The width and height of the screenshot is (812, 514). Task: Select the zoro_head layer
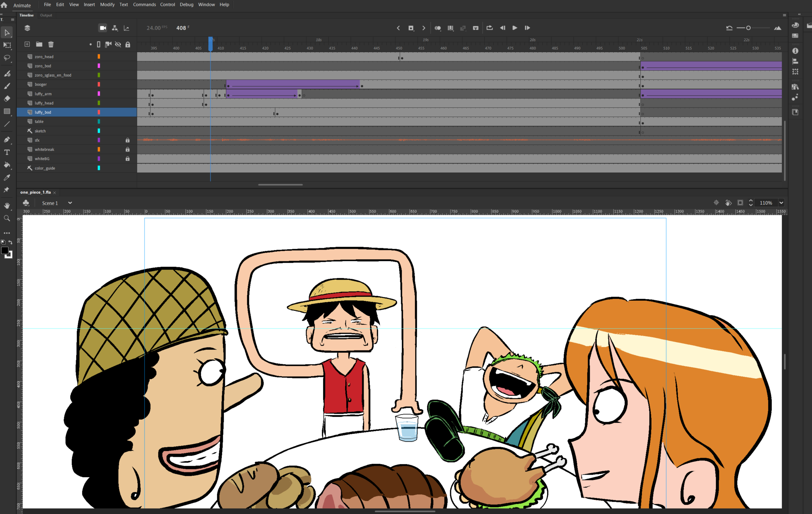tap(77, 56)
